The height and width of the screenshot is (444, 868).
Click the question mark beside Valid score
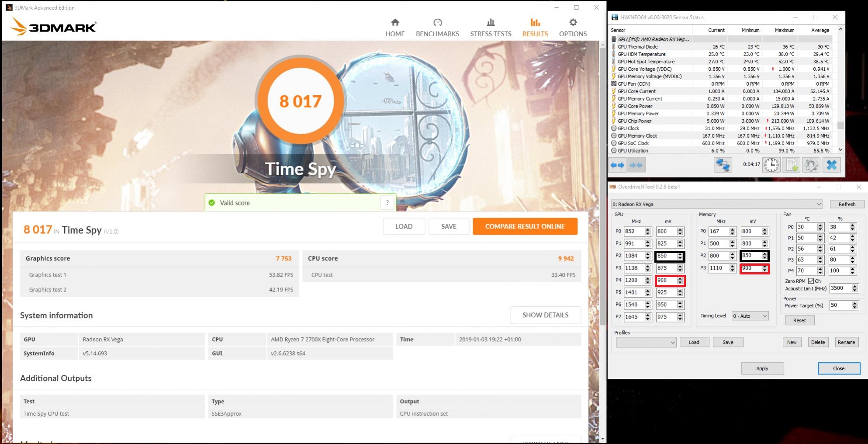[387, 203]
